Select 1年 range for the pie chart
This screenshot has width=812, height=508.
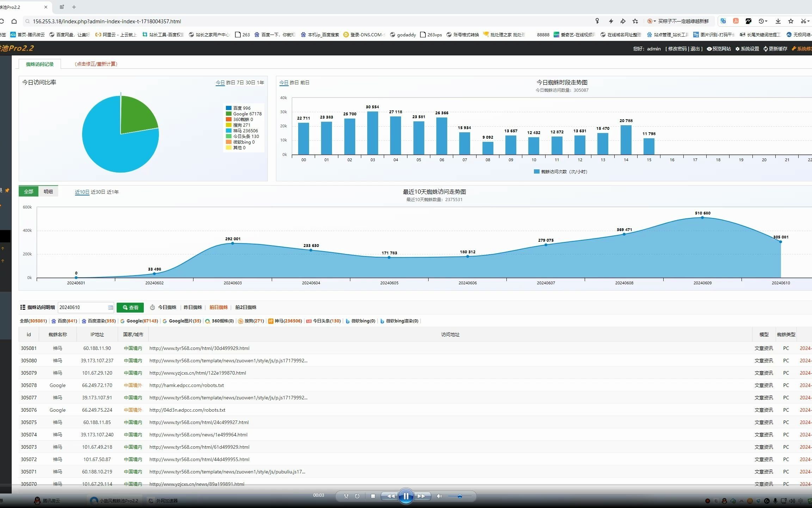(260, 83)
